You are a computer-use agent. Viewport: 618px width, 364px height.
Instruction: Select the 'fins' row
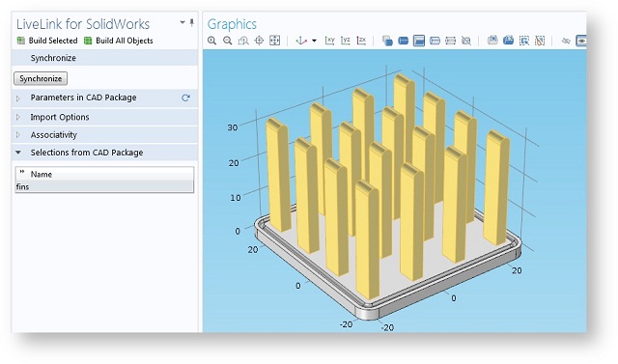pos(104,186)
